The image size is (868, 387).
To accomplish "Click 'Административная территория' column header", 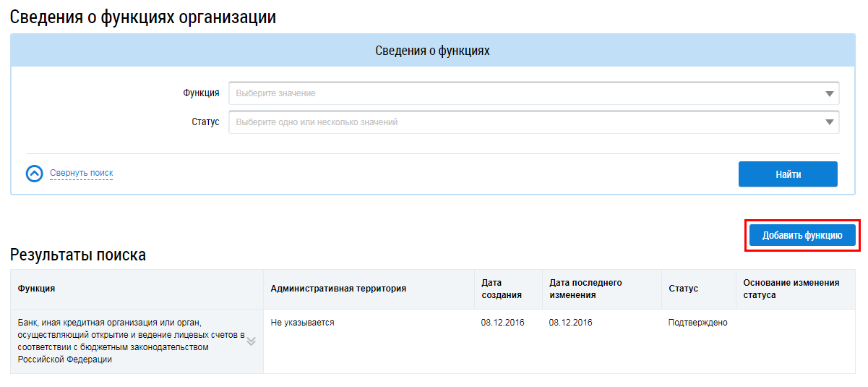I will point(338,289).
